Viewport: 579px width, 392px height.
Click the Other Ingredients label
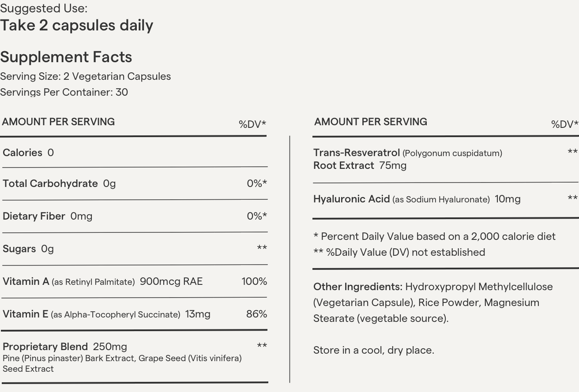pyautogui.click(x=358, y=287)
